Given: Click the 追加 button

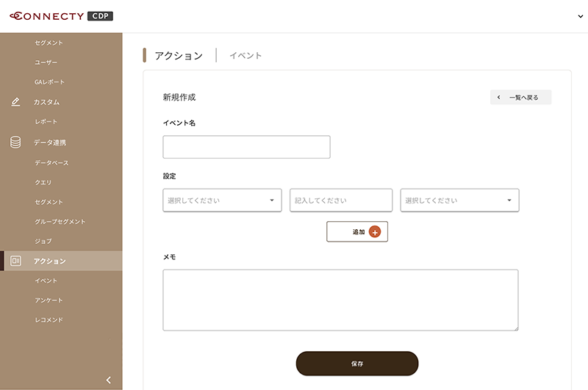Looking at the screenshot, I should (357, 231).
